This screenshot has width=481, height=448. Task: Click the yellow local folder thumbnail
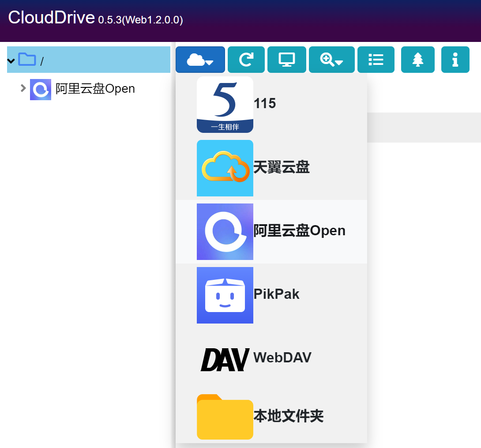coord(225,416)
